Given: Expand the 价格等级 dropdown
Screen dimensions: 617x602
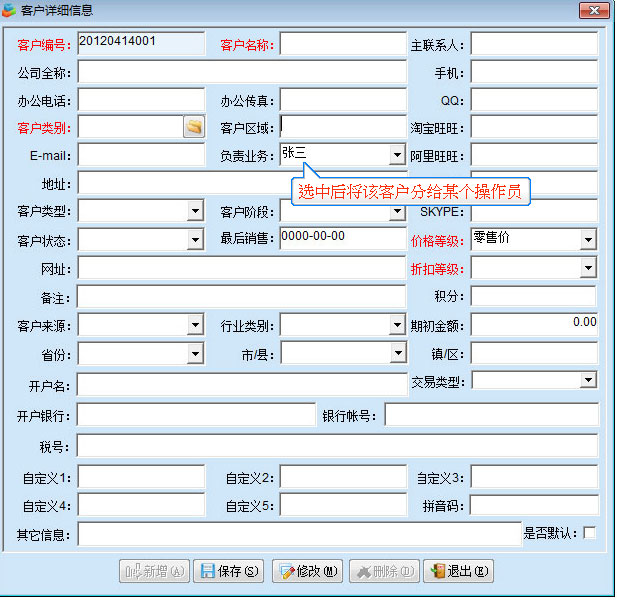Looking at the screenshot, I should click(588, 240).
